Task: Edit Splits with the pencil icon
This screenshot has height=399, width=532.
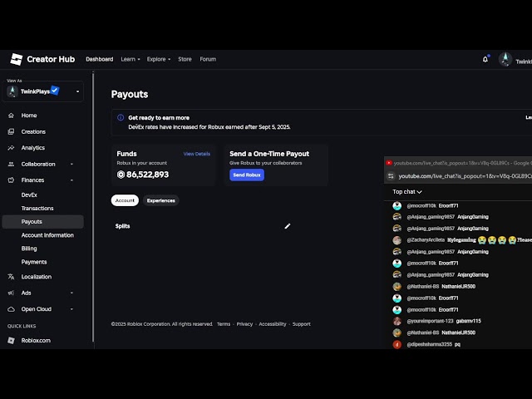Action: tap(288, 226)
